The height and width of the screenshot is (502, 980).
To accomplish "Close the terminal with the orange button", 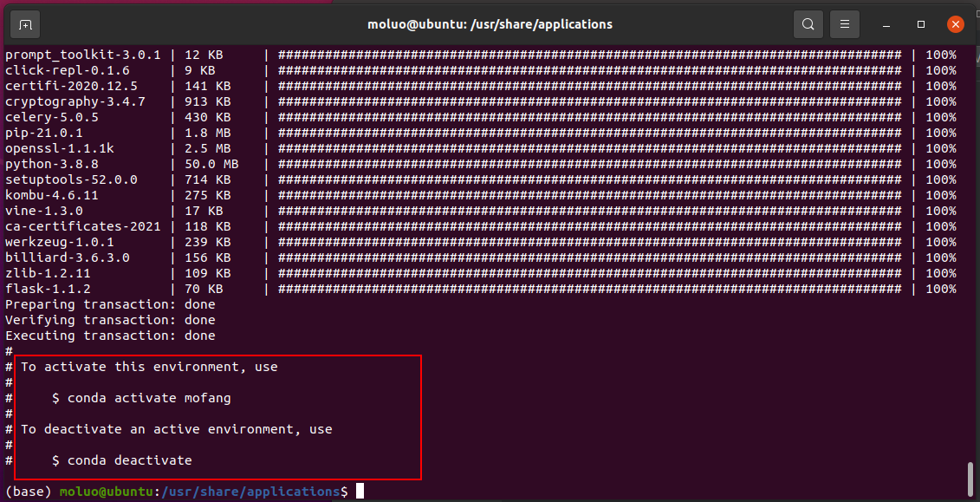I will click(x=955, y=25).
